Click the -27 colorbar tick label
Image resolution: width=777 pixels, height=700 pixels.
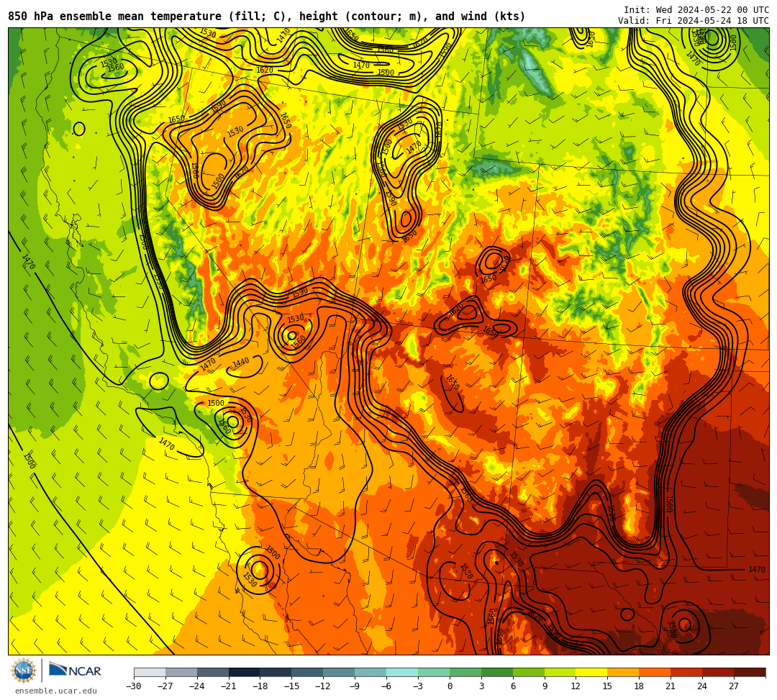coord(165,686)
